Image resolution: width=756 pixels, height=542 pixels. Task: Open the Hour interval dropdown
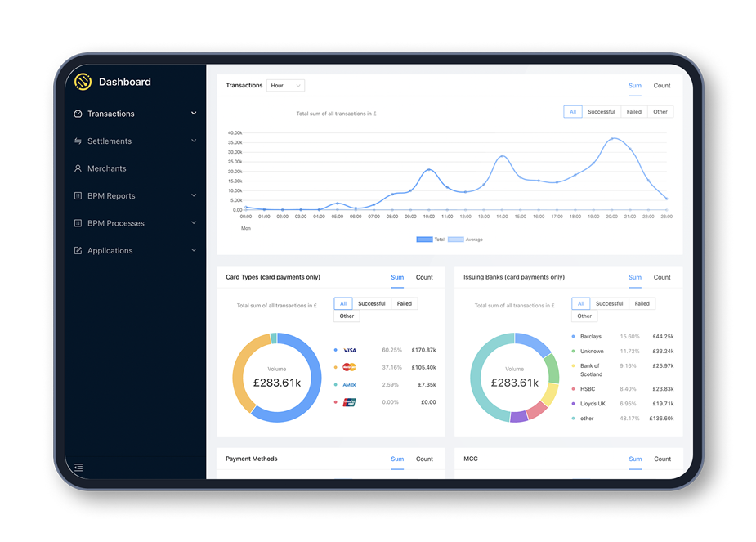pos(285,85)
